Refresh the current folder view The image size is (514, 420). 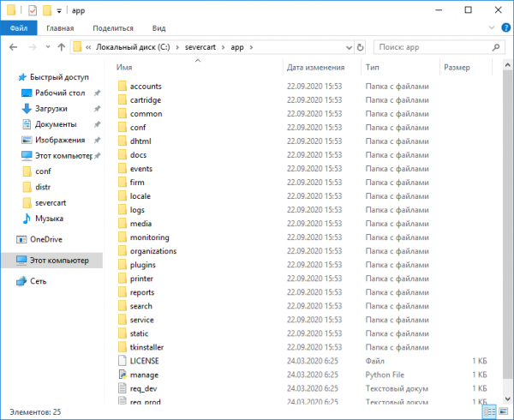(361, 47)
